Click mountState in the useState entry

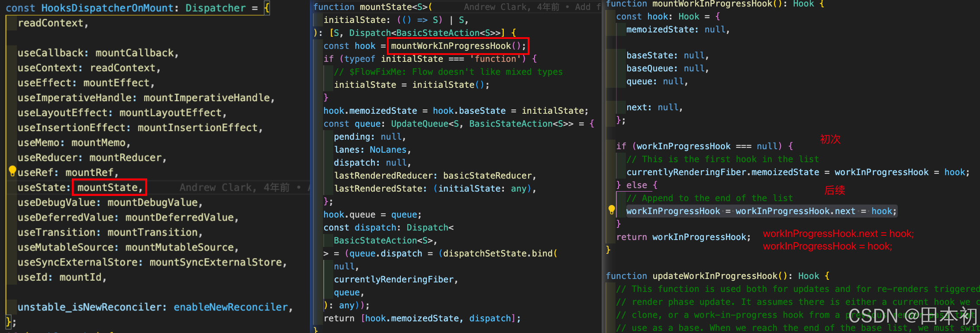click(x=107, y=187)
